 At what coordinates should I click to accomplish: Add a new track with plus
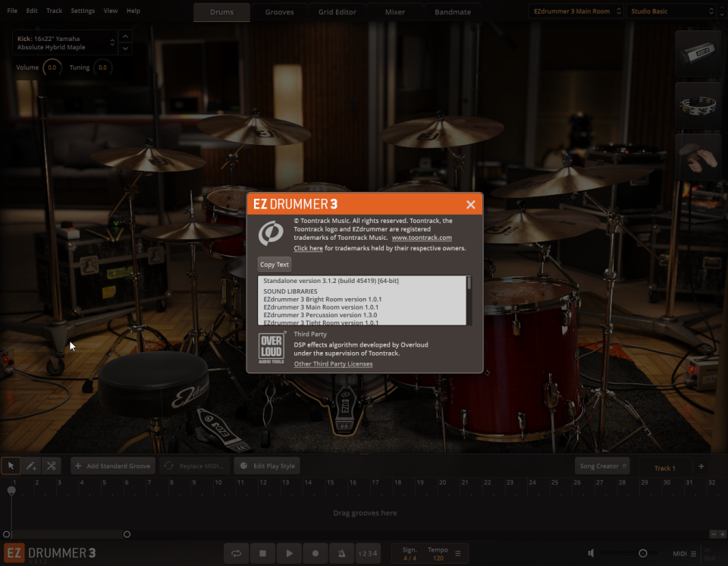click(701, 466)
